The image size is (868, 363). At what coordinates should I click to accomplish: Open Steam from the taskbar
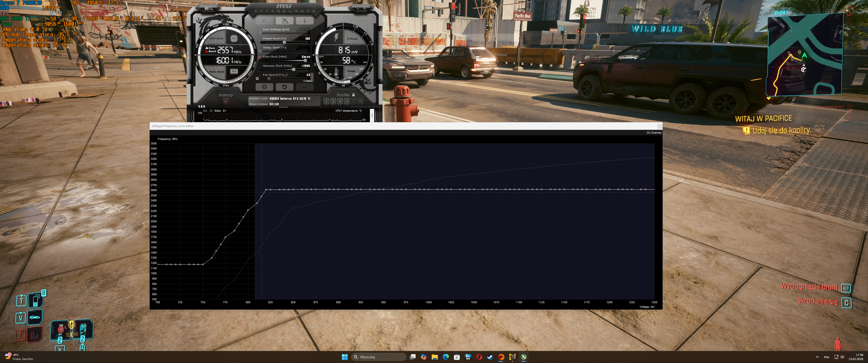click(490, 357)
